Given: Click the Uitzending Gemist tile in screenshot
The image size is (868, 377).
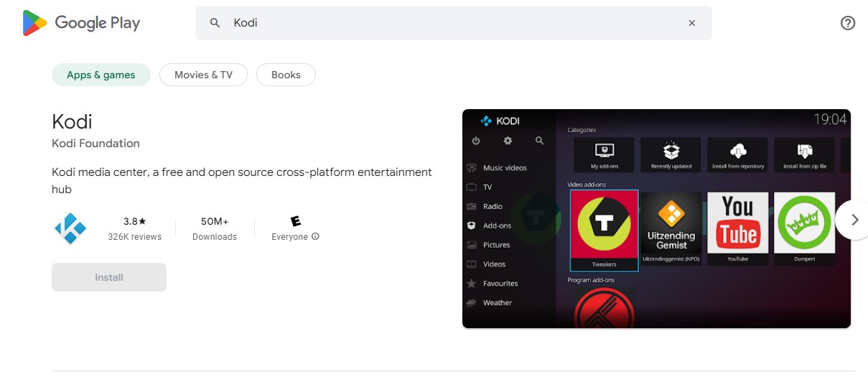Looking at the screenshot, I should tap(671, 228).
